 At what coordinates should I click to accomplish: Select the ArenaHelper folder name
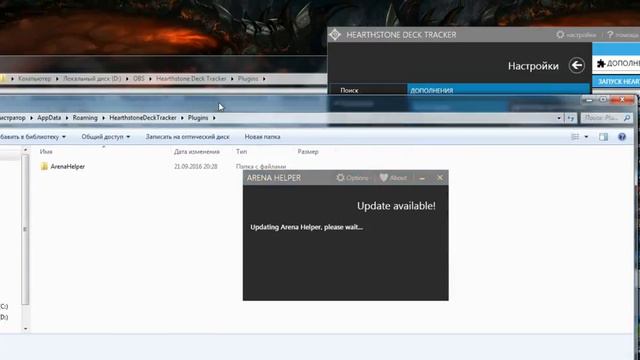point(68,167)
